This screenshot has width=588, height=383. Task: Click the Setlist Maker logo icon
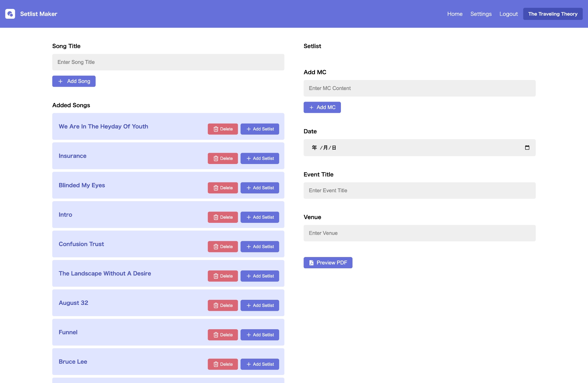point(10,14)
